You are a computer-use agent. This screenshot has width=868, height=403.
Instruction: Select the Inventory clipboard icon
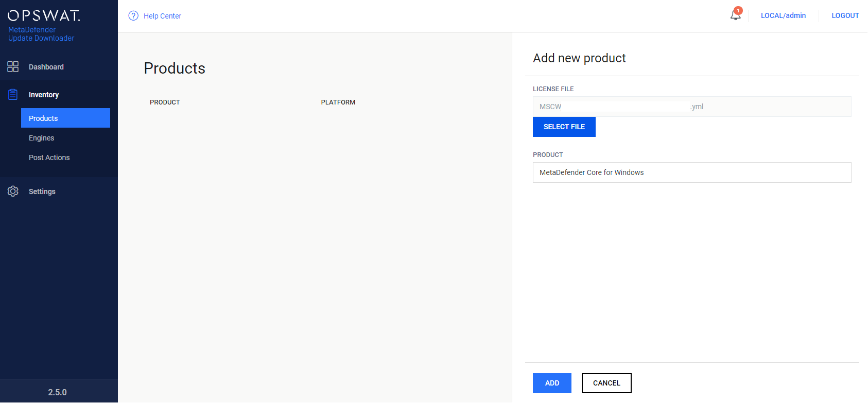pos(13,95)
